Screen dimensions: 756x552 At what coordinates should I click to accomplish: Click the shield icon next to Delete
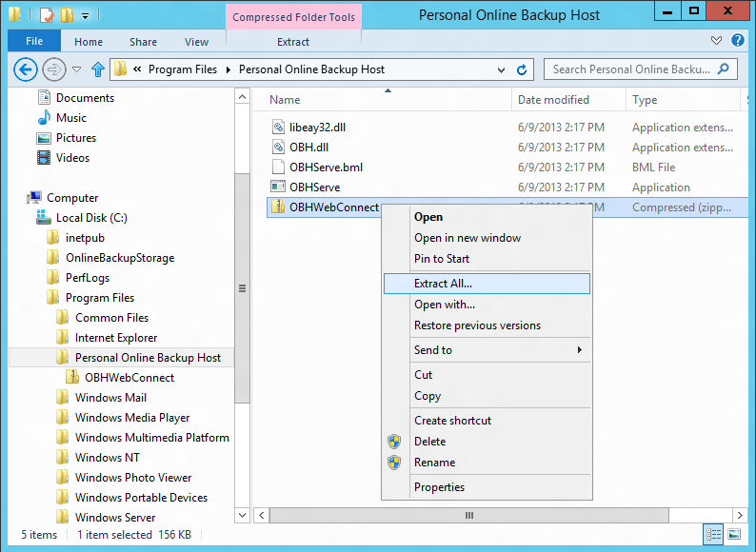tap(394, 441)
